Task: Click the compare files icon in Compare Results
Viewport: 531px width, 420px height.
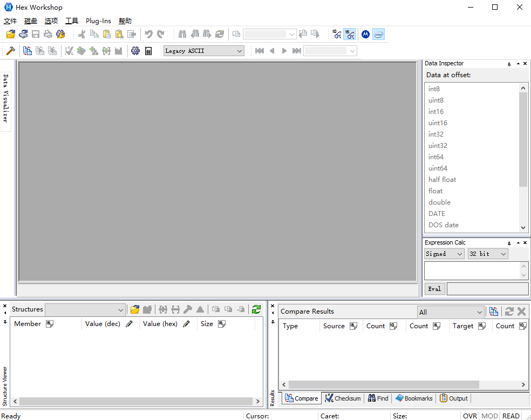Action: click(493, 311)
